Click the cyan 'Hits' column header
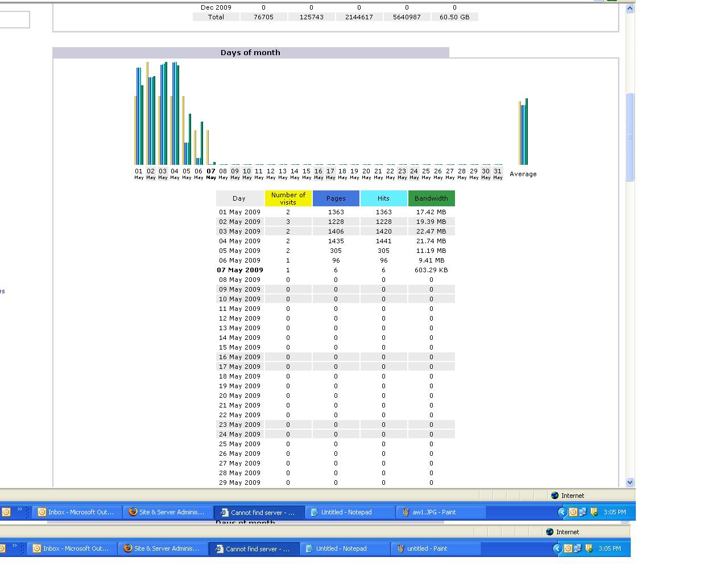 pos(383,198)
